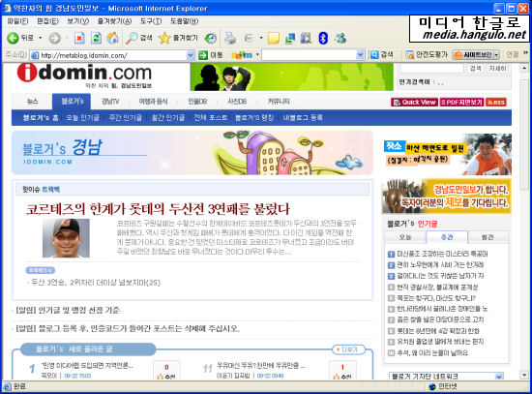Select the 커뮤니티 navigation tab

[279, 102]
